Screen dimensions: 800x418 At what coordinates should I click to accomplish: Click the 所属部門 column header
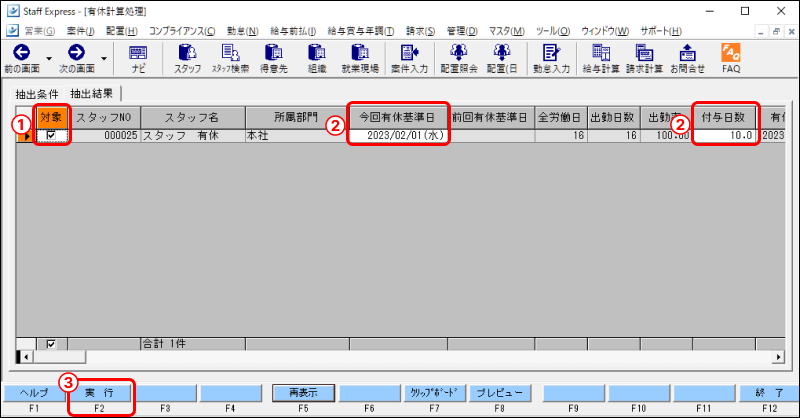pos(297,117)
